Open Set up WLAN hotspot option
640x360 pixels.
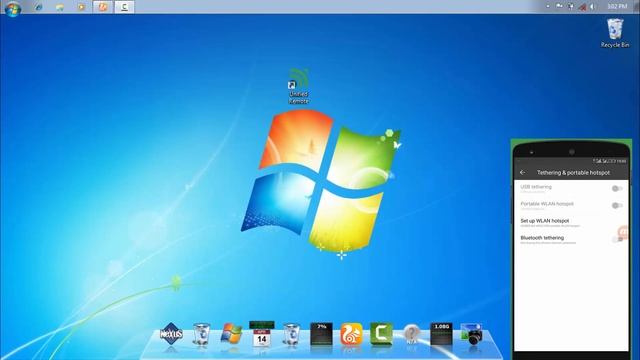click(571, 222)
